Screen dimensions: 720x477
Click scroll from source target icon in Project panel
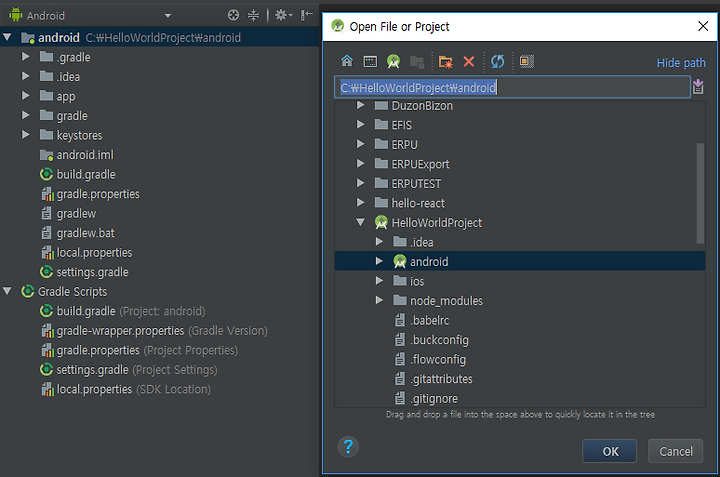[233, 15]
